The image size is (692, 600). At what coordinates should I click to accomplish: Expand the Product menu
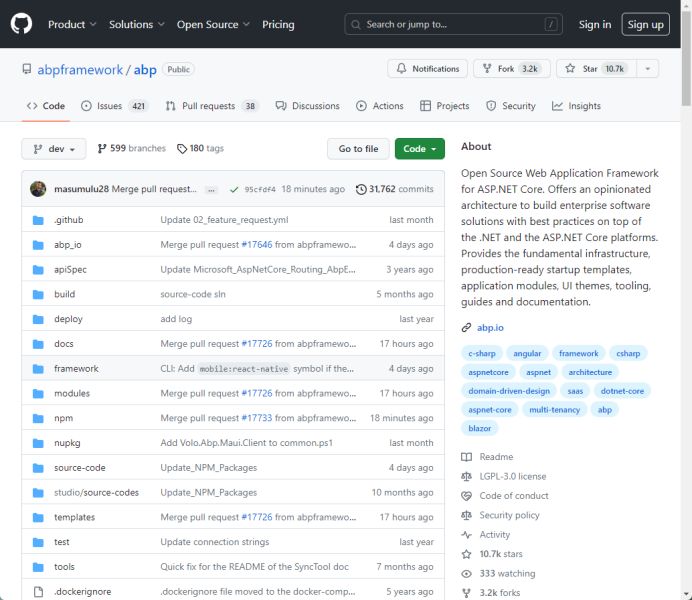72,24
